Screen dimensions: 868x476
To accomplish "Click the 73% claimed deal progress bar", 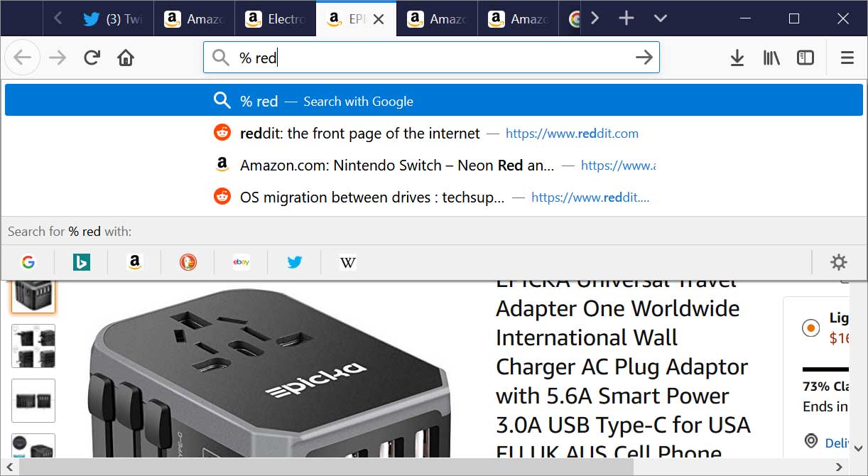I will coord(825,369).
